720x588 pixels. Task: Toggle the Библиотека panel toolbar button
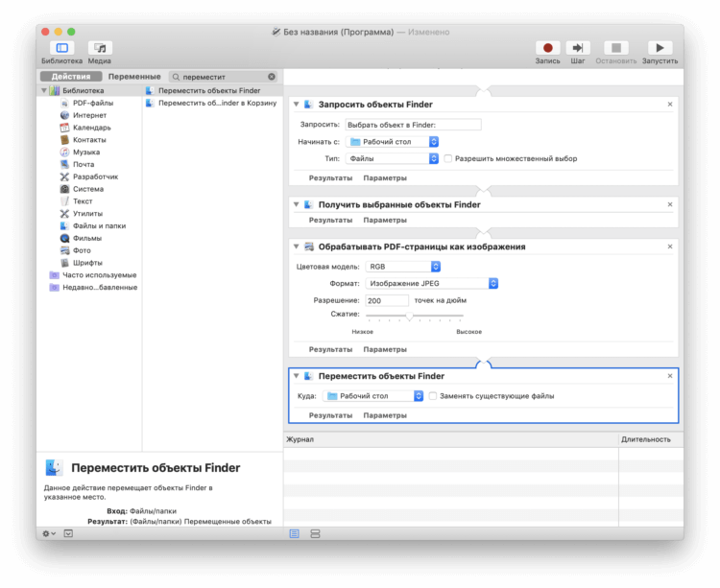(x=62, y=48)
